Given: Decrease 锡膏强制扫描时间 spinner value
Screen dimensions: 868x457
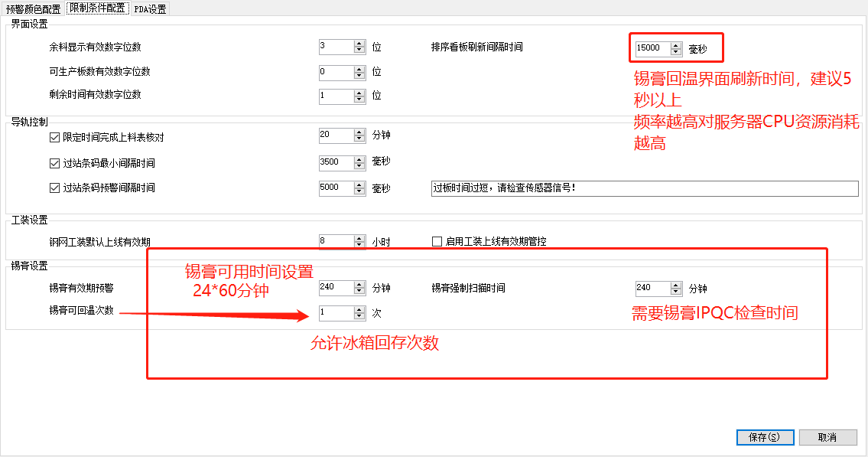Looking at the screenshot, I should click(x=675, y=292).
